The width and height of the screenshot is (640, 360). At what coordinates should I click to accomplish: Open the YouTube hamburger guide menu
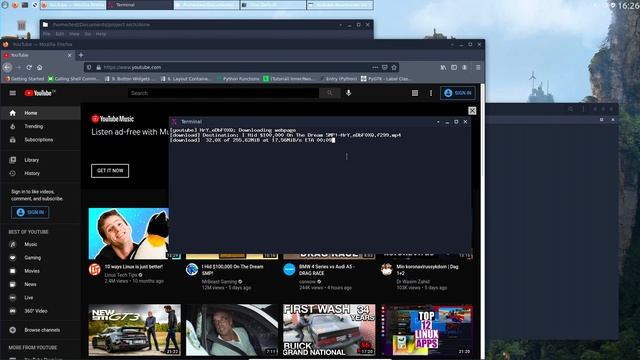click(x=13, y=93)
